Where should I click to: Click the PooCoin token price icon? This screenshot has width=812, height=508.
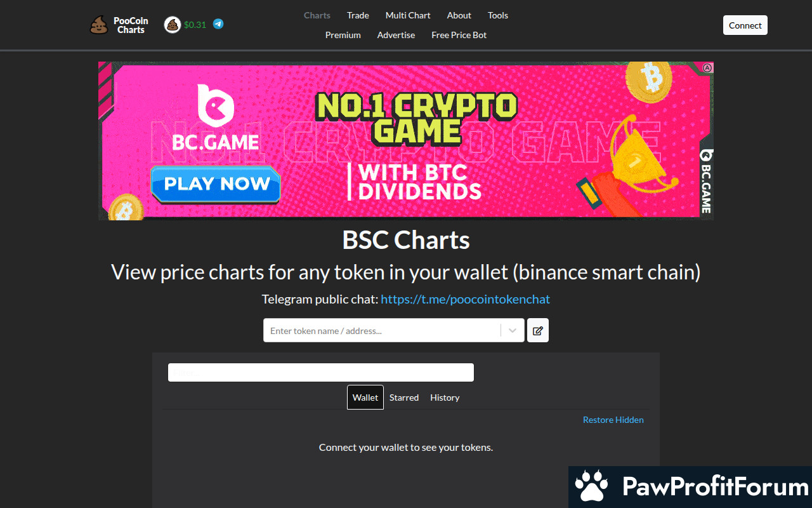173,25
